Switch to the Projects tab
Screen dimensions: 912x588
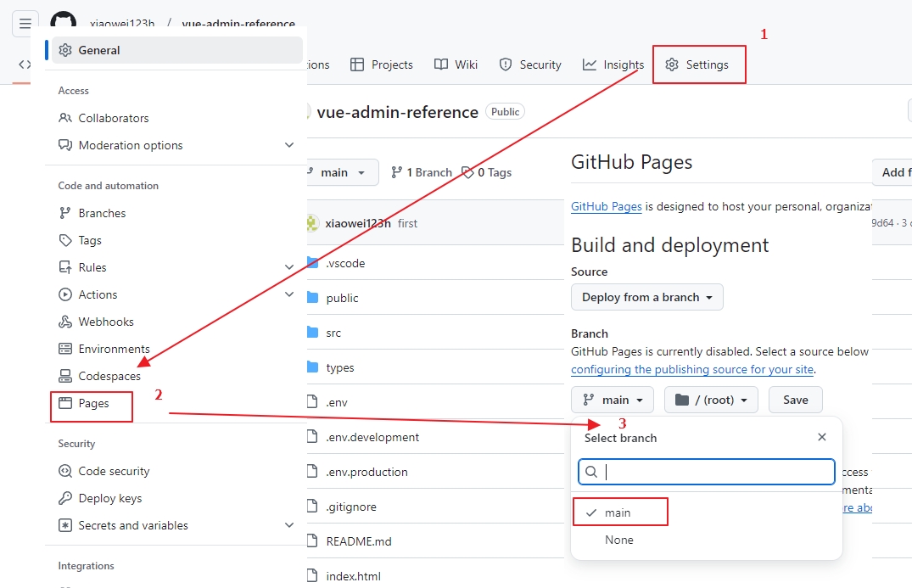382,64
